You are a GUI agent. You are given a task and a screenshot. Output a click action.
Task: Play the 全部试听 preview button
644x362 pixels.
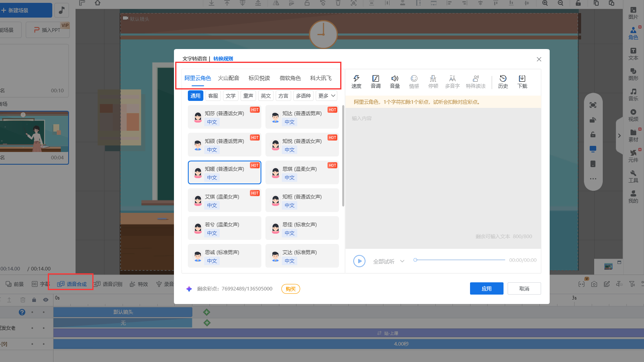point(359,261)
